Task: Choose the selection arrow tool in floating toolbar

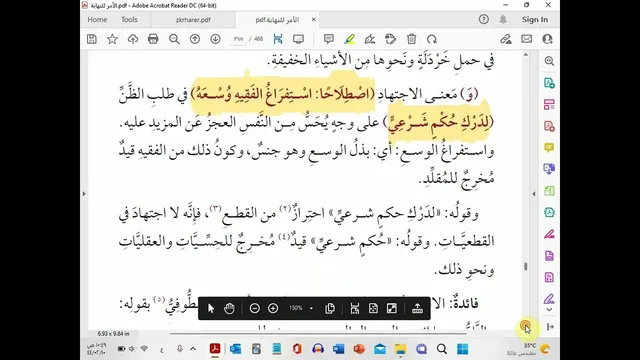Action: [x=211, y=309]
